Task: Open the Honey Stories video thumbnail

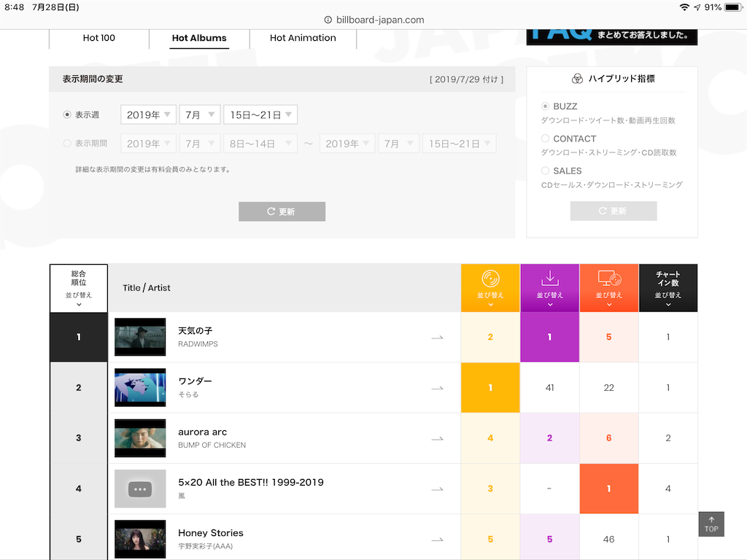Action: pos(140,539)
